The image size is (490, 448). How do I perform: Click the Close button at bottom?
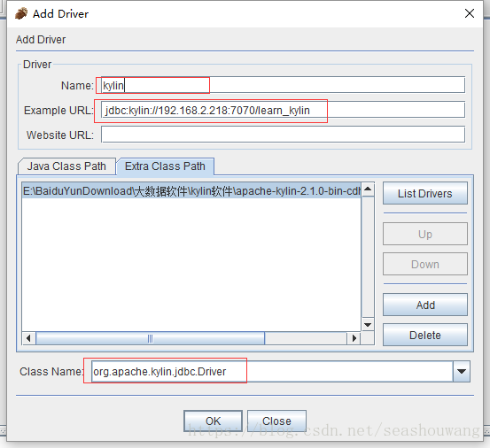[276, 421]
